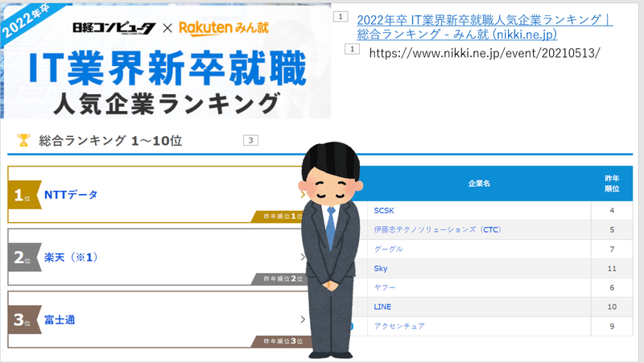Click last-year rank value 6 for ヤフー
Image resolution: width=644 pixels, height=363 pixels.
coord(612,287)
